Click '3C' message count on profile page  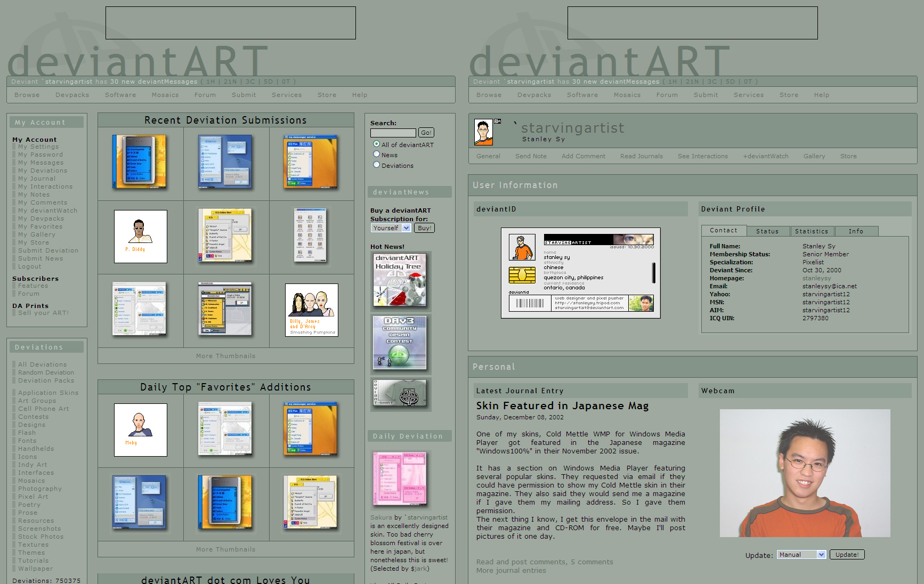(x=712, y=82)
